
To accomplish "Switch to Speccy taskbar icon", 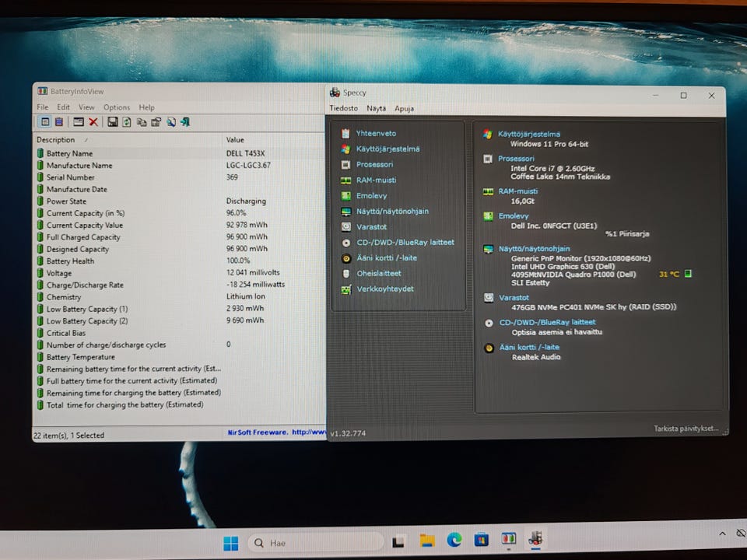I will tap(535, 538).
